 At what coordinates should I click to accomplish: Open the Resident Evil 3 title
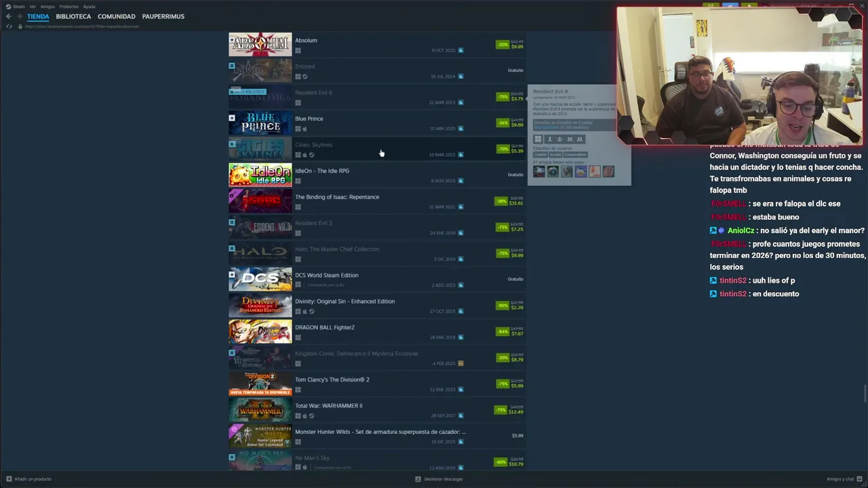313,223
